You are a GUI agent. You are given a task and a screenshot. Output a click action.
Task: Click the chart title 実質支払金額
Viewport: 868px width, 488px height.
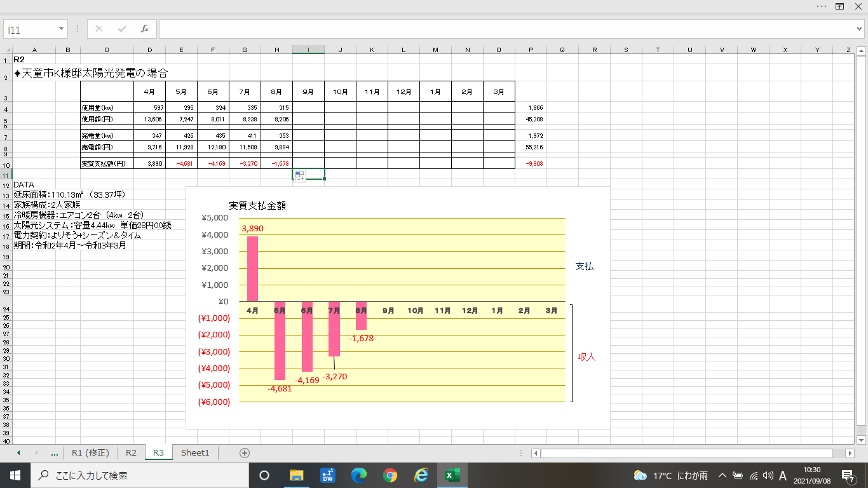coord(257,206)
